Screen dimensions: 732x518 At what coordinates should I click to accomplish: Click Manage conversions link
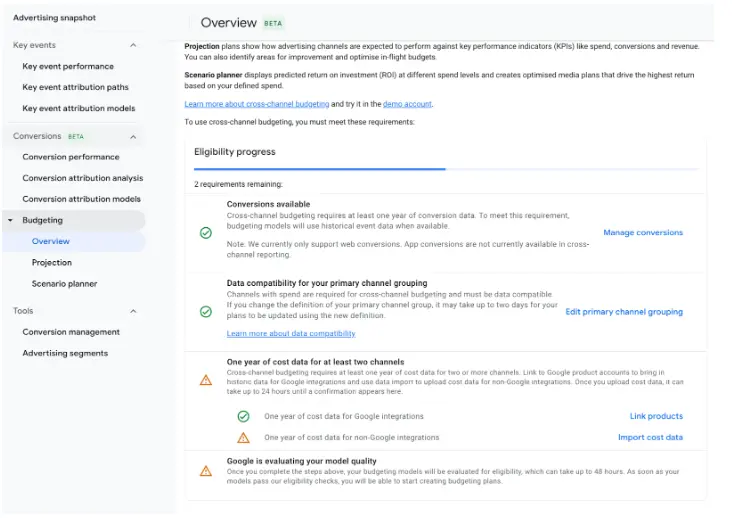click(x=643, y=232)
